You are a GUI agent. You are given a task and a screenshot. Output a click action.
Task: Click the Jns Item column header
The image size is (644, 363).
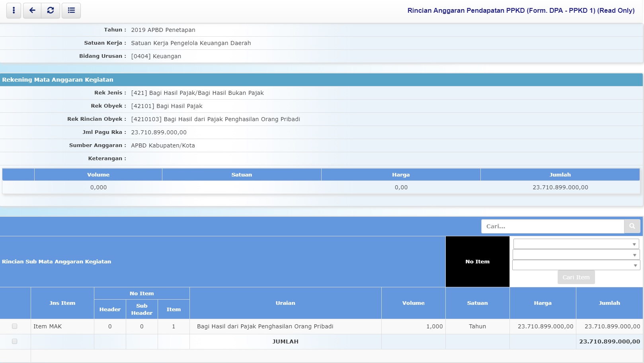click(62, 303)
